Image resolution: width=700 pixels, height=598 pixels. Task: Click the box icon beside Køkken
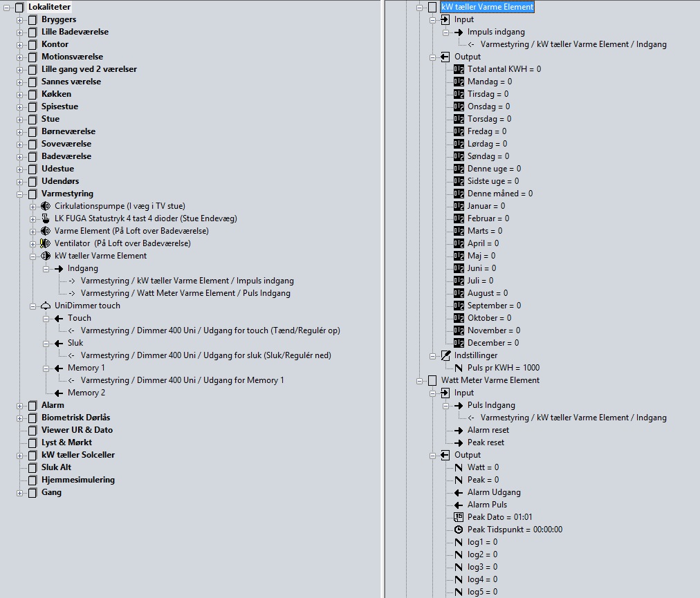pyautogui.click(x=33, y=94)
